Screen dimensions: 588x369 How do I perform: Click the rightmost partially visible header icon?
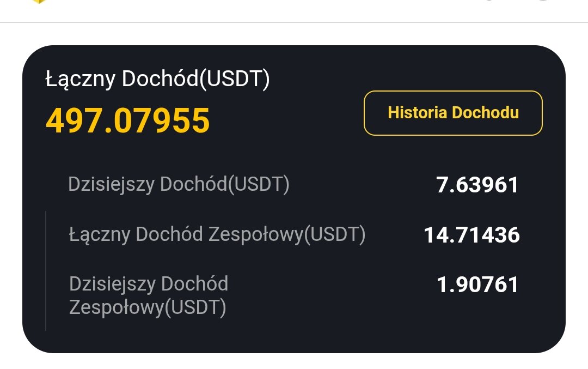click(542, 1)
